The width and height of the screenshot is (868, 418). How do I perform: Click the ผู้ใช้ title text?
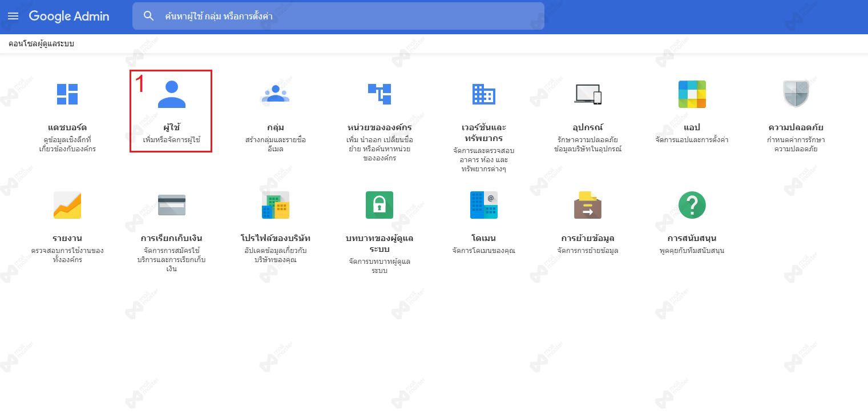pyautogui.click(x=172, y=127)
